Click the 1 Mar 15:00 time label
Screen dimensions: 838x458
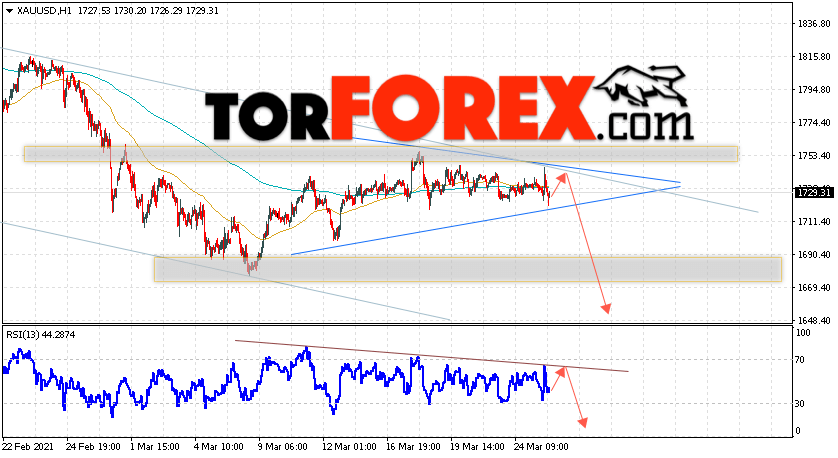click(x=154, y=447)
